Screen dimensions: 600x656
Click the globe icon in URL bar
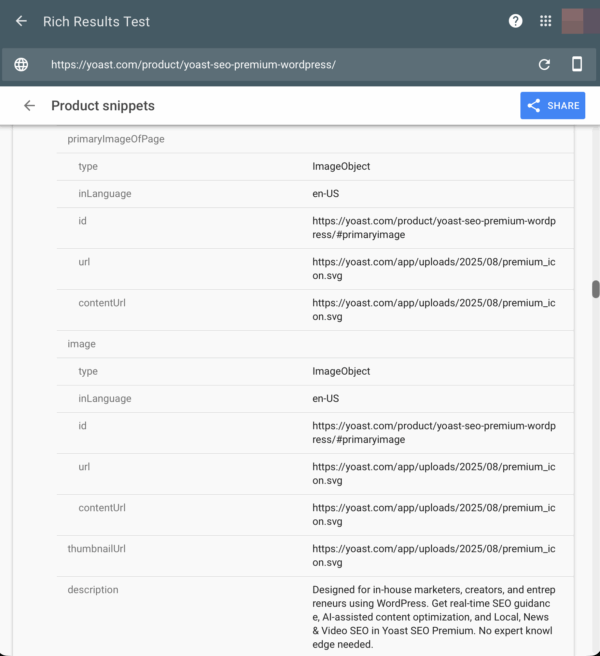click(x=21, y=64)
